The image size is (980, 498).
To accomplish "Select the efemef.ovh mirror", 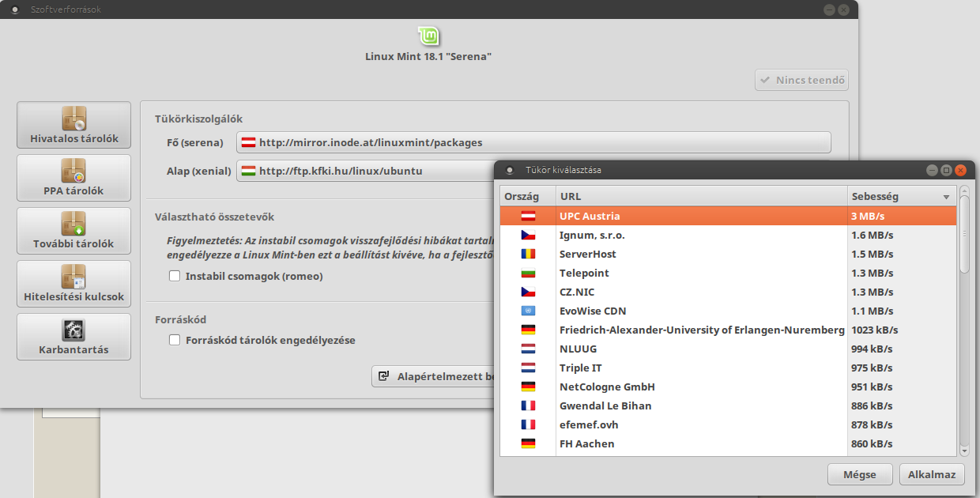I will pyautogui.click(x=728, y=424).
